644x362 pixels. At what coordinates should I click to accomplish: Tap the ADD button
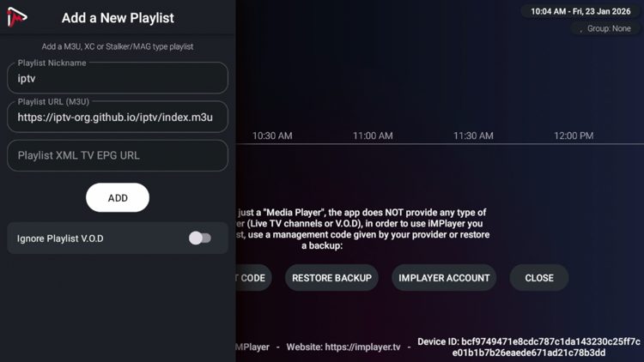(118, 198)
